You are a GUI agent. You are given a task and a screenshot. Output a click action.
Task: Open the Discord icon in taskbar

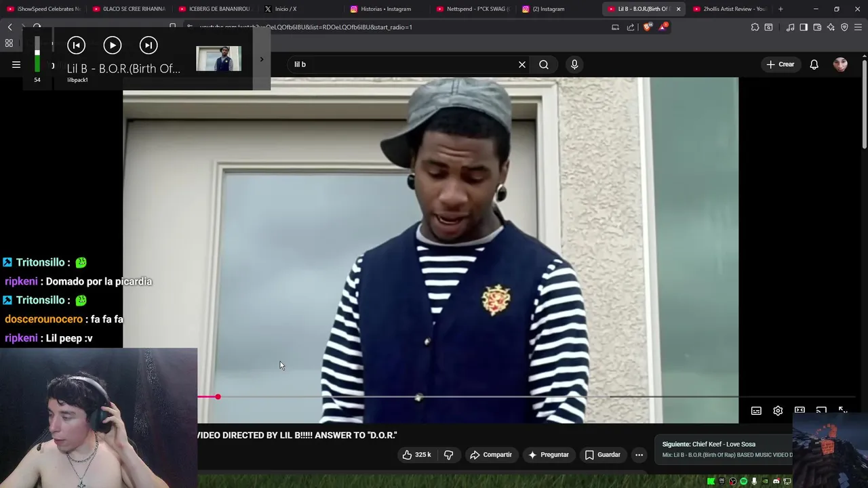click(x=776, y=481)
